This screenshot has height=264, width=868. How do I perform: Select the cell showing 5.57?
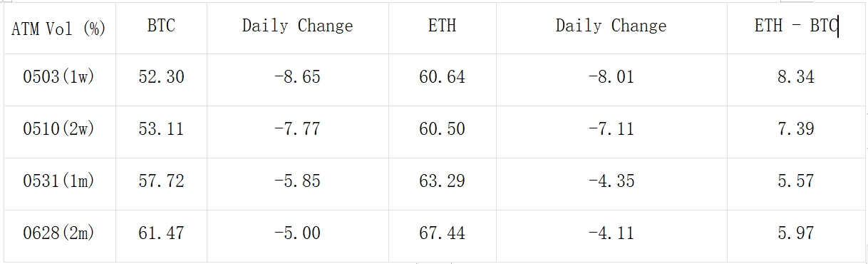coord(796,183)
